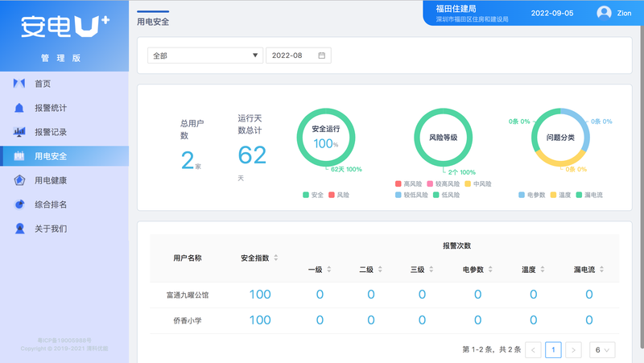Click 总用户数 value 2
This screenshot has width=644, height=363.
188,160
